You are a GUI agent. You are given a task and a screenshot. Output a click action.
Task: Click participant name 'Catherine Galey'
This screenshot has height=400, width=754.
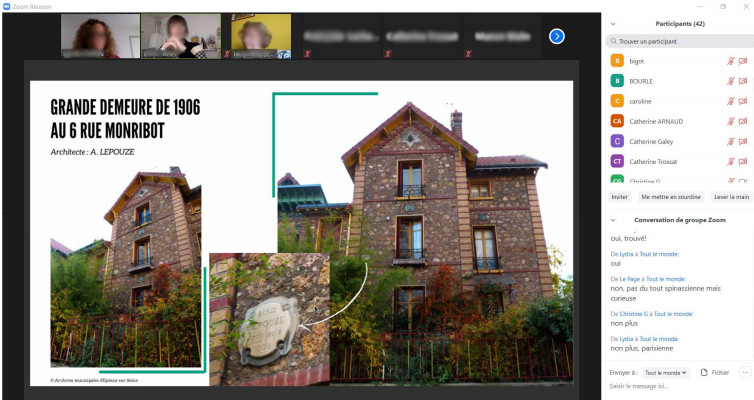click(651, 141)
